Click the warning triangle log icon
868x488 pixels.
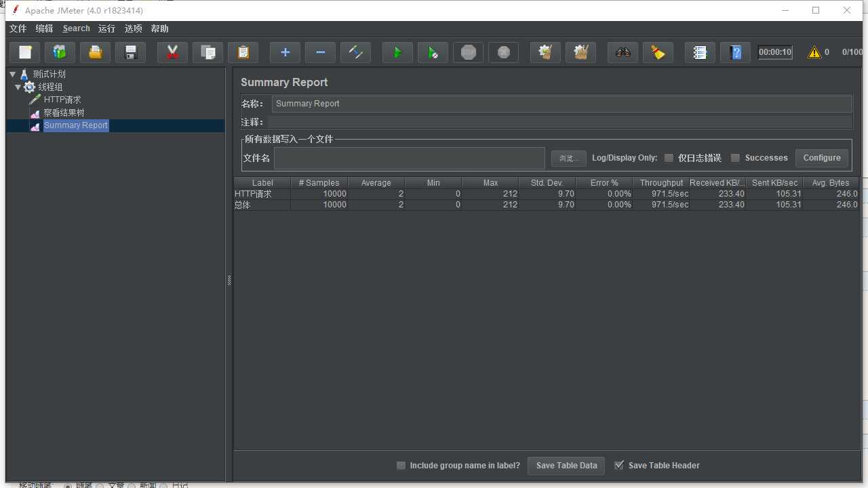pos(814,52)
